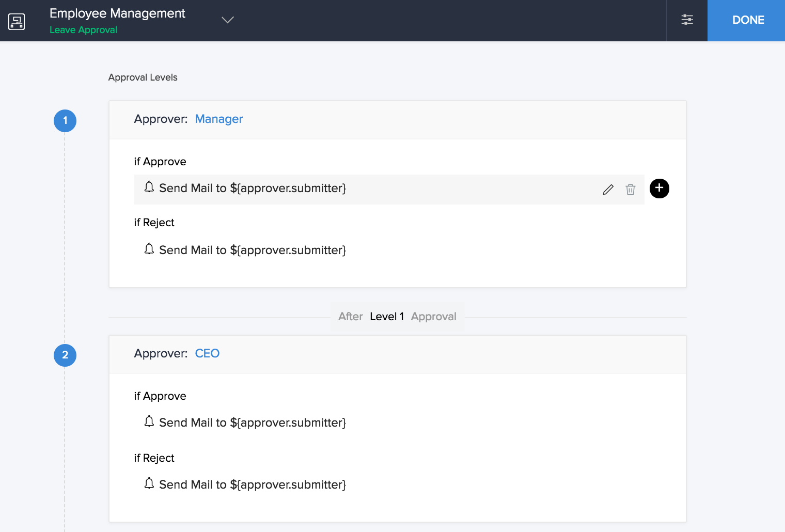Screen dimensions: 785x532
Task: Select Manager approve Send Mail action text
Action: coord(253,189)
